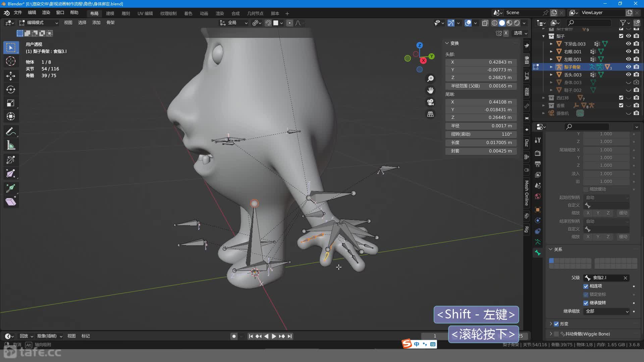Open the 选项 options dropdown
Image resolution: width=644 pixels, height=362 pixels.
pos(521,33)
